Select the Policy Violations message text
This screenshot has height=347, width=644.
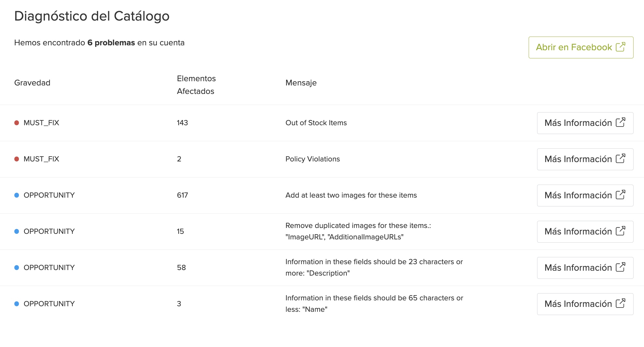pos(313,159)
